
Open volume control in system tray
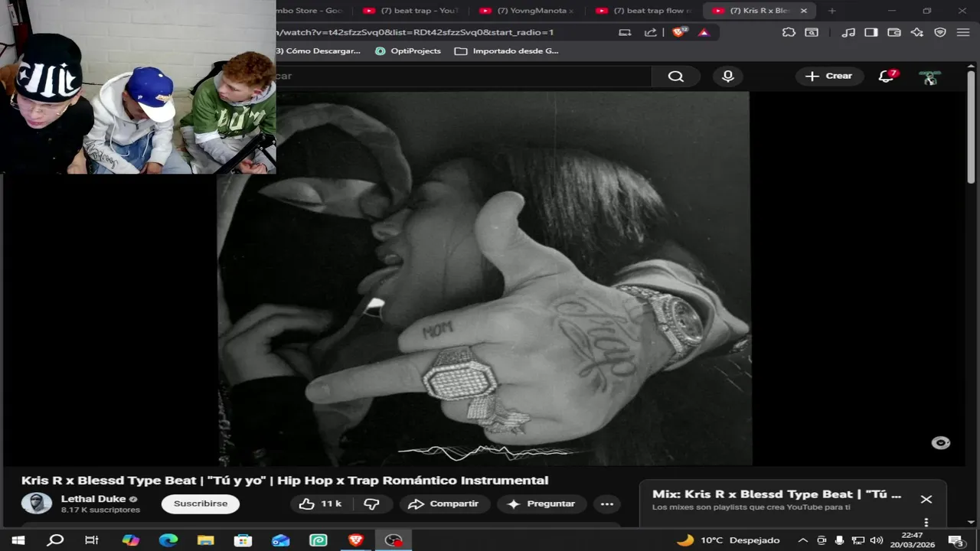tap(877, 540)
